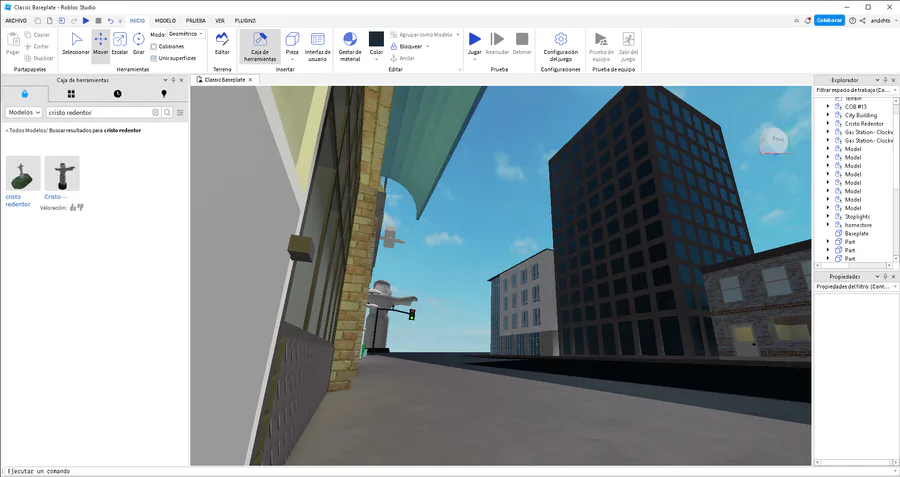Expand the homestore tree item
This screenshot has height=477, width=900.
(x=828, y=225)
